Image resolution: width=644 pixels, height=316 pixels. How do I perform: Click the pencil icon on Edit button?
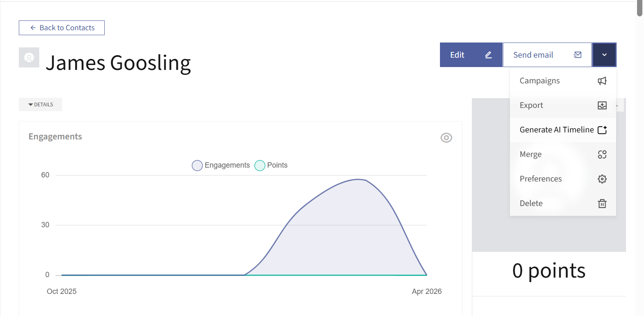[488, 55]
